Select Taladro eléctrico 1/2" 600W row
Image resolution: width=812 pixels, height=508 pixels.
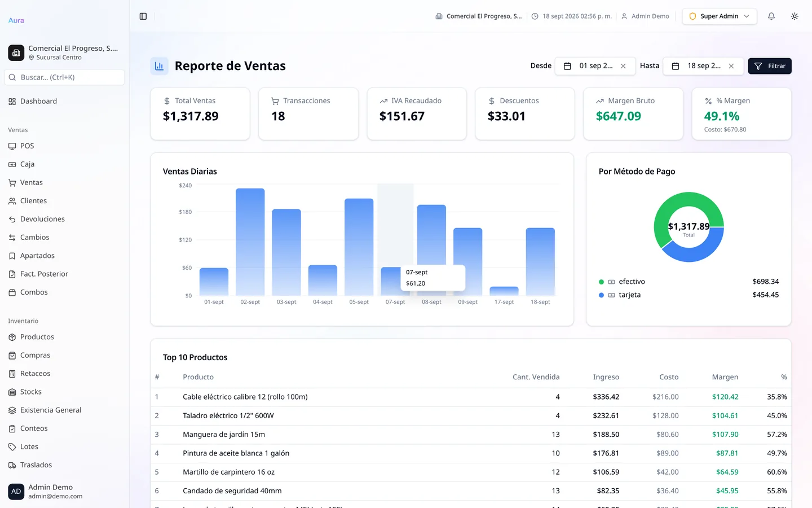click(471, 416)
